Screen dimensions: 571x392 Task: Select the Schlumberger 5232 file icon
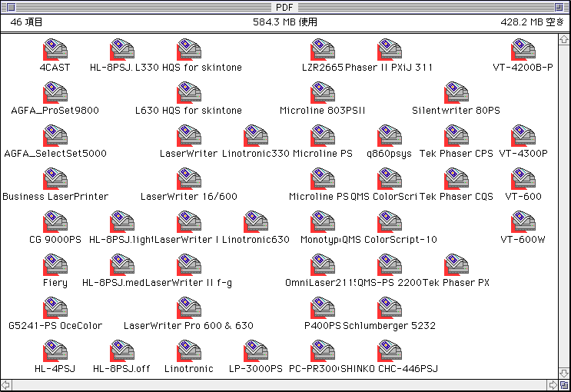(x=390, y=307)
